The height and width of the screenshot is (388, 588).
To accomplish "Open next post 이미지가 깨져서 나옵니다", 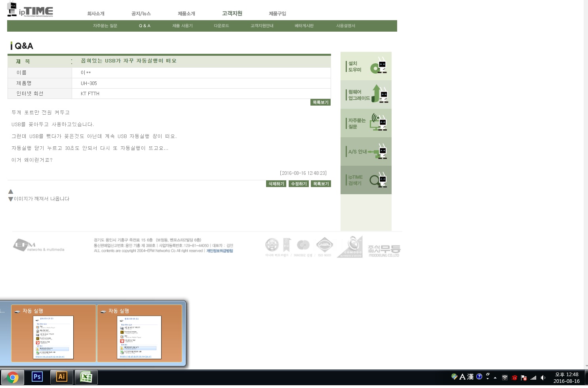I will (42, 199).
